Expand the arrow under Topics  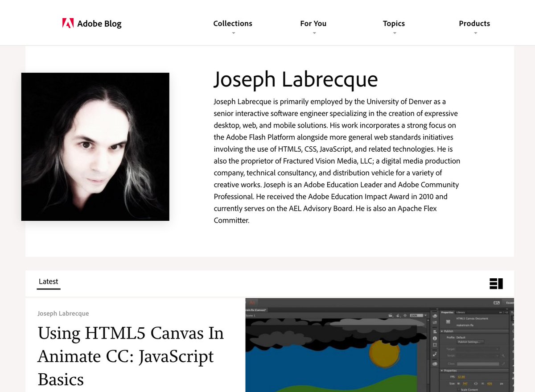[x=395, y=33]
